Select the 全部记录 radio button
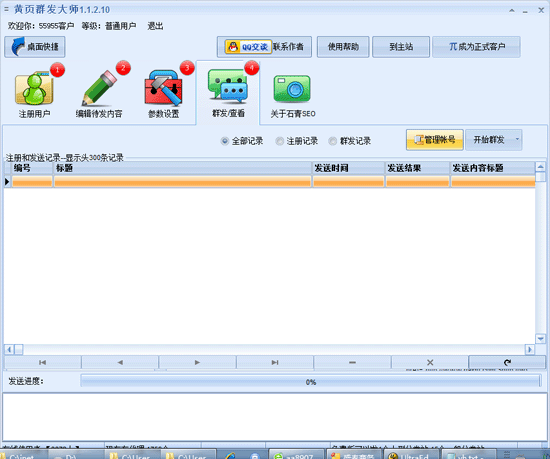Viewport: 550px width, 459px height. point(224,141)
